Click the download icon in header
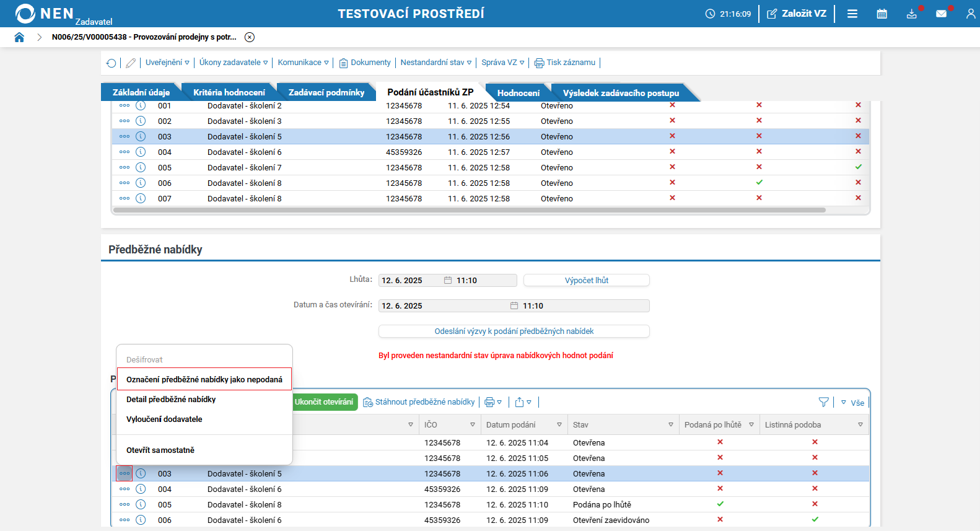The width and height of the screenshot is (980, 531). tap(911, 14)
